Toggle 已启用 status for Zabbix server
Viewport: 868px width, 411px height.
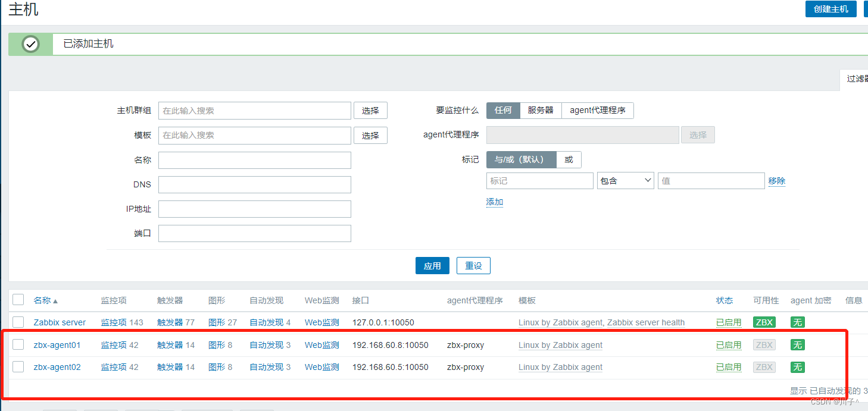pyautogui.click(x=729, y=322)
